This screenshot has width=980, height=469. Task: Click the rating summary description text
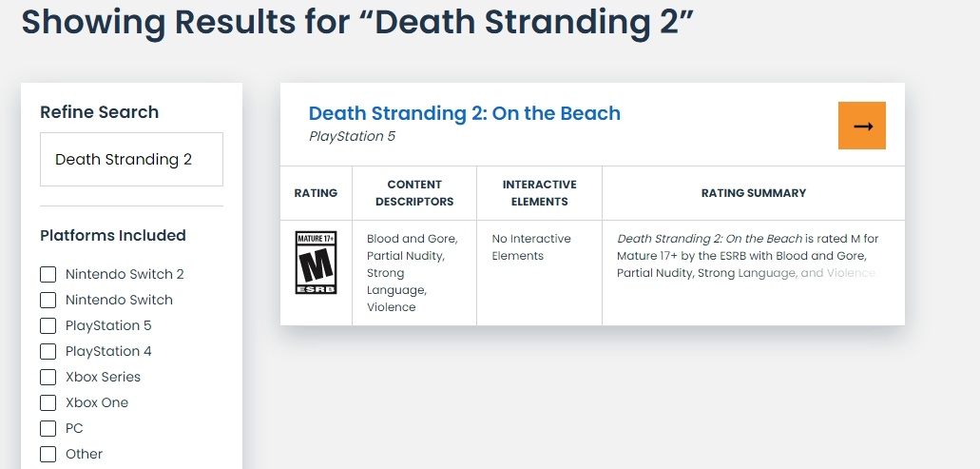747,256
